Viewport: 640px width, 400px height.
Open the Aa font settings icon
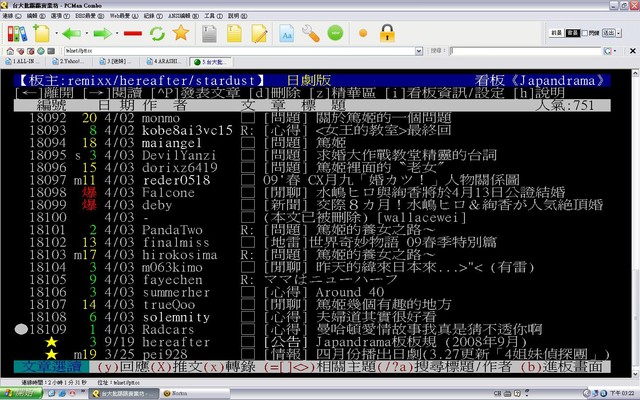click(x=287, y=33)
